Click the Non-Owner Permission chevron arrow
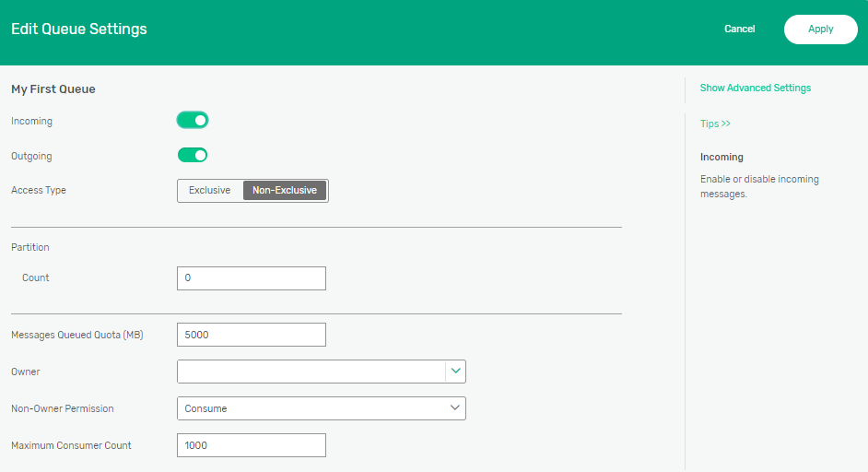Viewport: 868px width, 472px height. pyautogui.click(x=454, y=407)
